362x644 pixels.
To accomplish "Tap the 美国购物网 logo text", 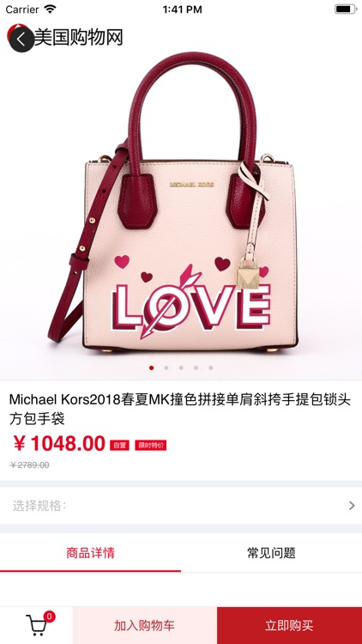I will point(78,38).
